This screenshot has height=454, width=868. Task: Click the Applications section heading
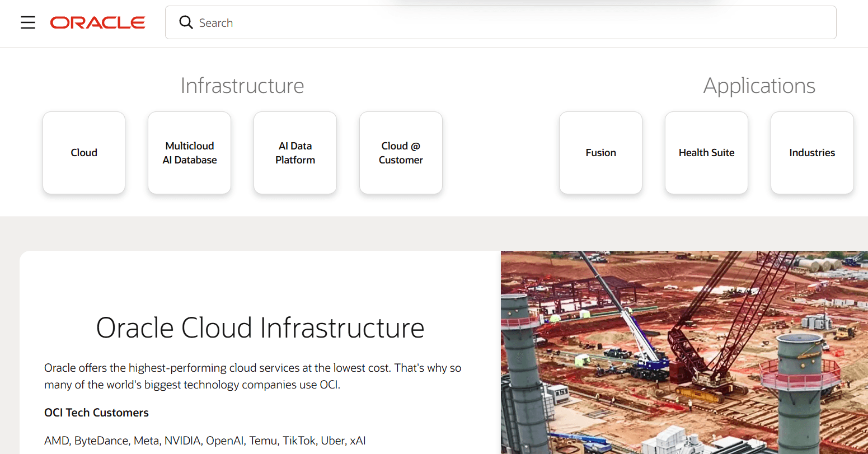[x=759, y=86]
